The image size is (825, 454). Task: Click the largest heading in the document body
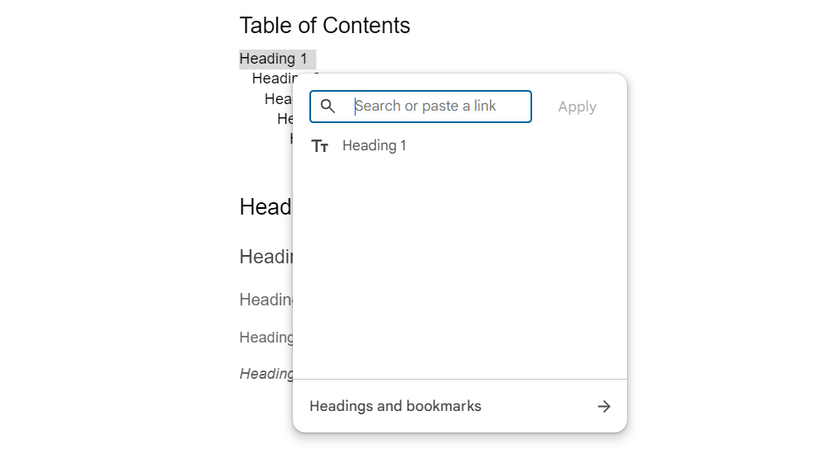point(265,207)
